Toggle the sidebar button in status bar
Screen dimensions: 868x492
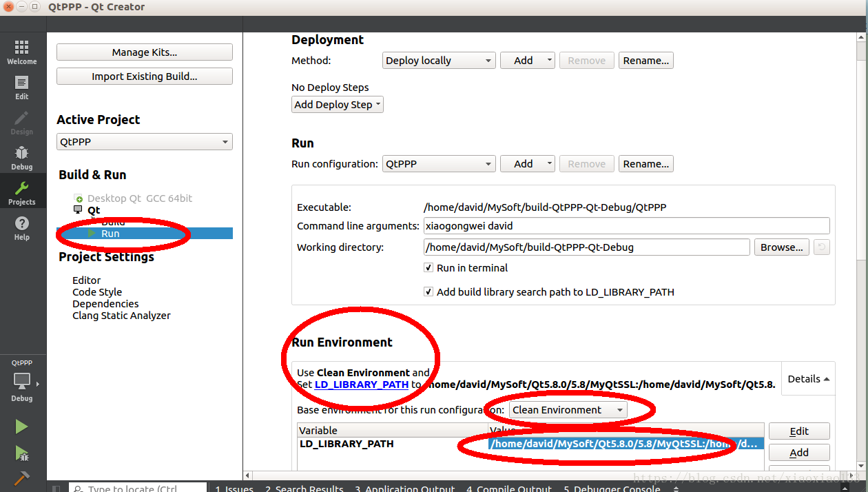(x=56, y=488)
